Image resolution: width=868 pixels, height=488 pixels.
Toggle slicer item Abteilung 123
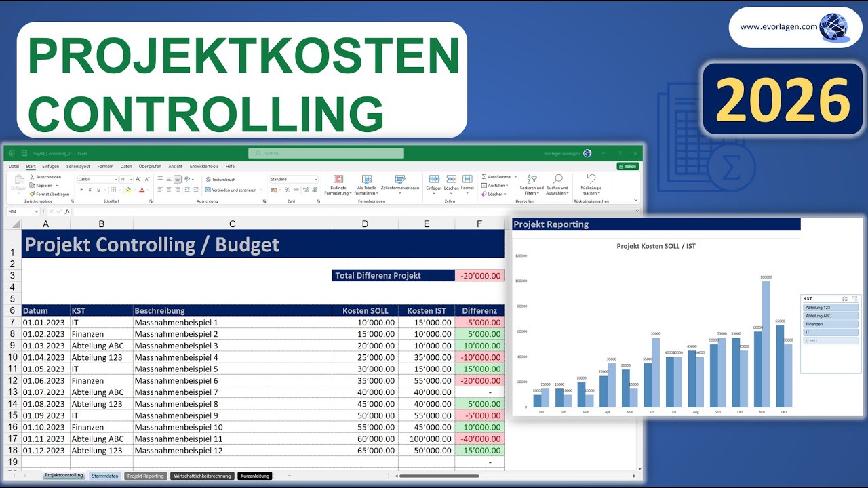click(x=830, y=308)
